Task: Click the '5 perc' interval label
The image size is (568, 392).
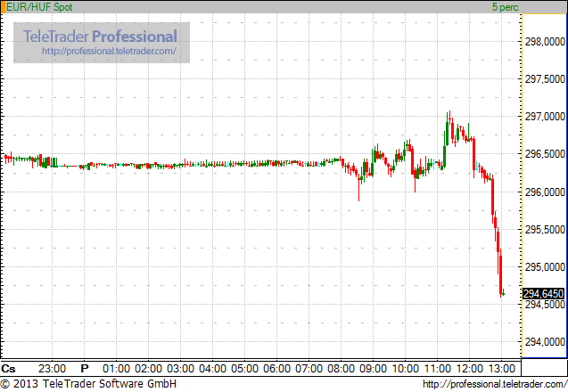Action: [505, 7]
